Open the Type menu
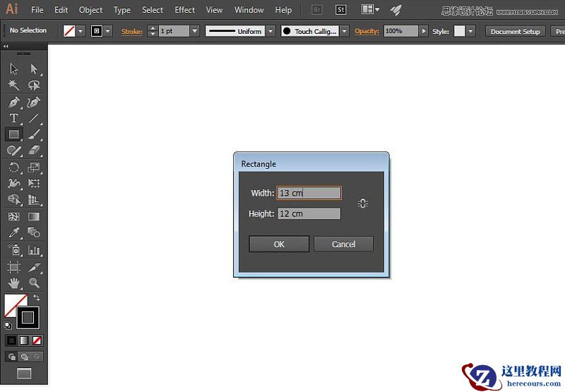The width and height of the screenshot is (565, 392). (x=122, y=10)
